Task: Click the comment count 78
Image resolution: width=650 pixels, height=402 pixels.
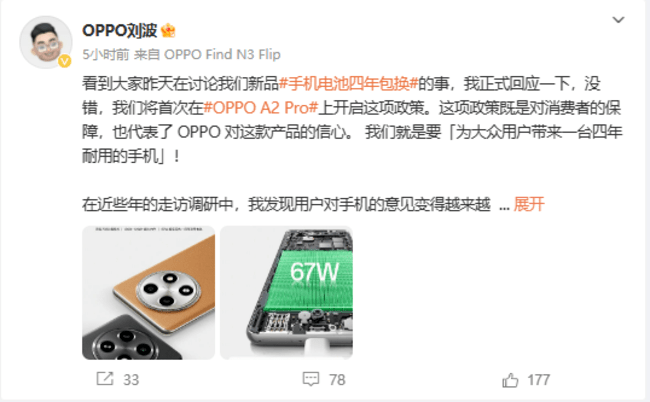Action: pos(337,380)
